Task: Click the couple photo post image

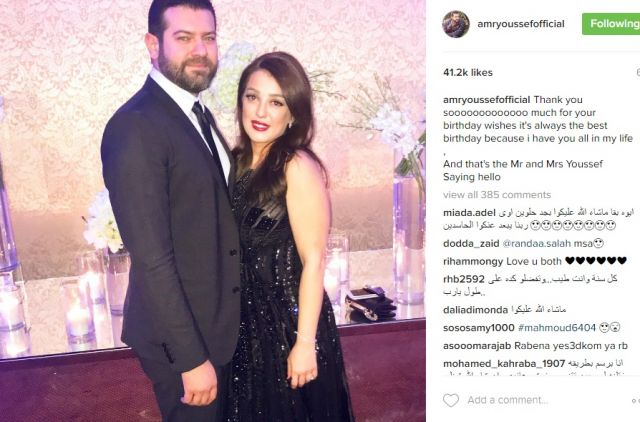Action: pos(213,211)
